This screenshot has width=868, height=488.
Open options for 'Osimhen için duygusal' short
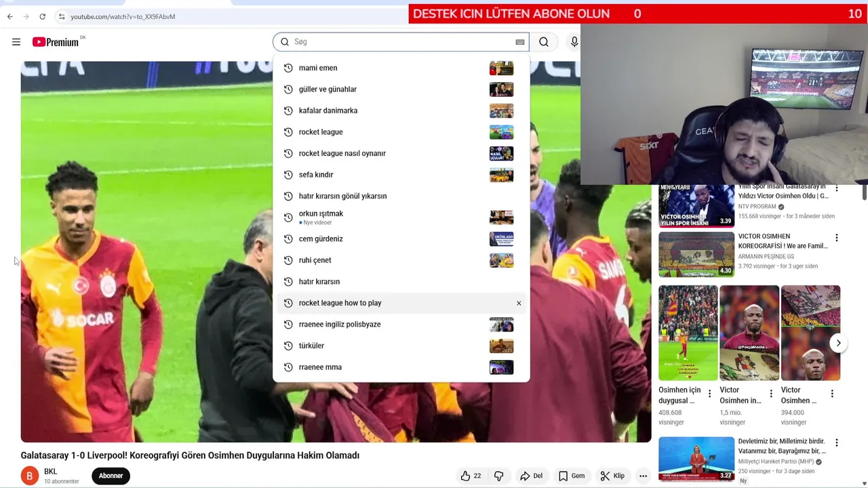[x=709, y=394]
